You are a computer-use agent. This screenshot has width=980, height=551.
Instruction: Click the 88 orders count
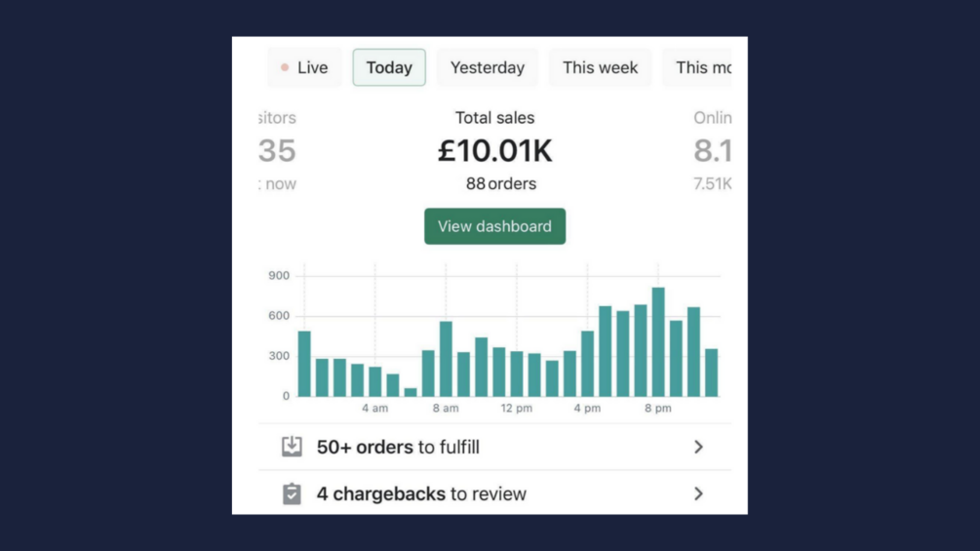500,183
